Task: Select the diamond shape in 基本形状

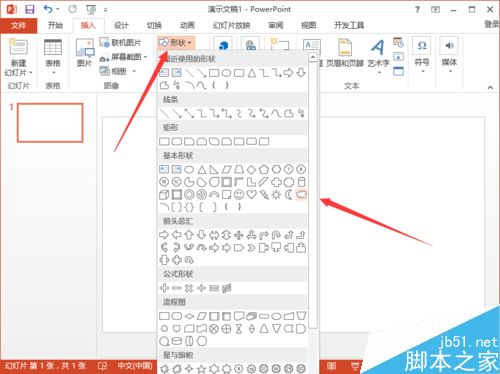Action: pyautogui.click(x=251, y=169)
